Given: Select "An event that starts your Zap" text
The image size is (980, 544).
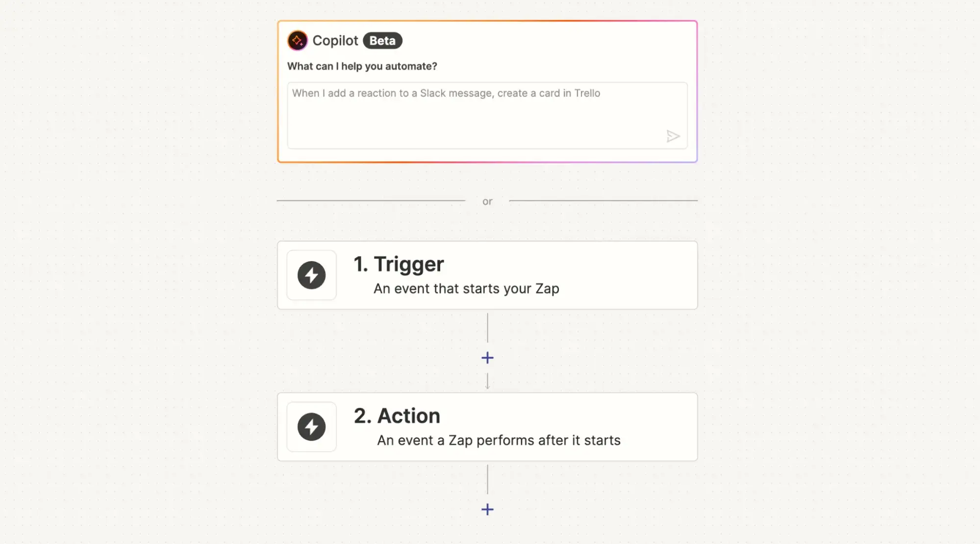Looking at the screenshot, I should pyautogui.click(x=466, y=288).
